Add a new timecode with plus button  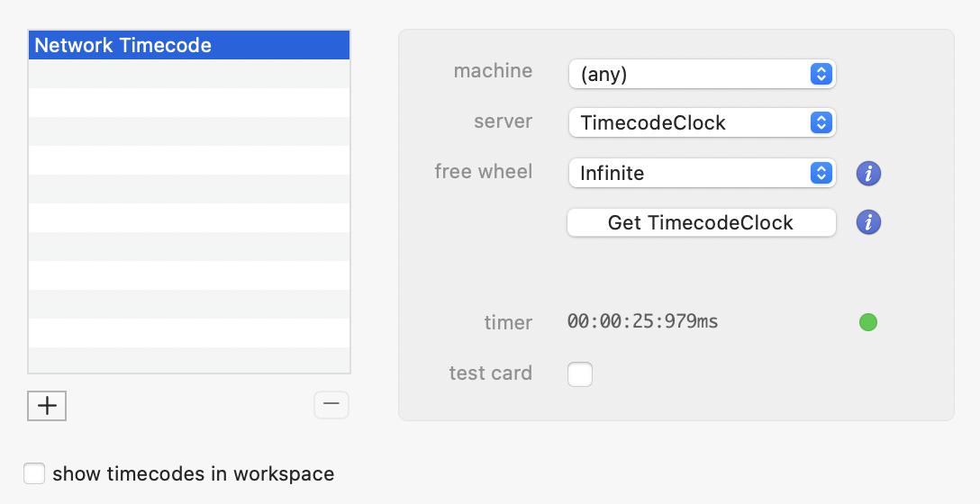coord(47,406)
